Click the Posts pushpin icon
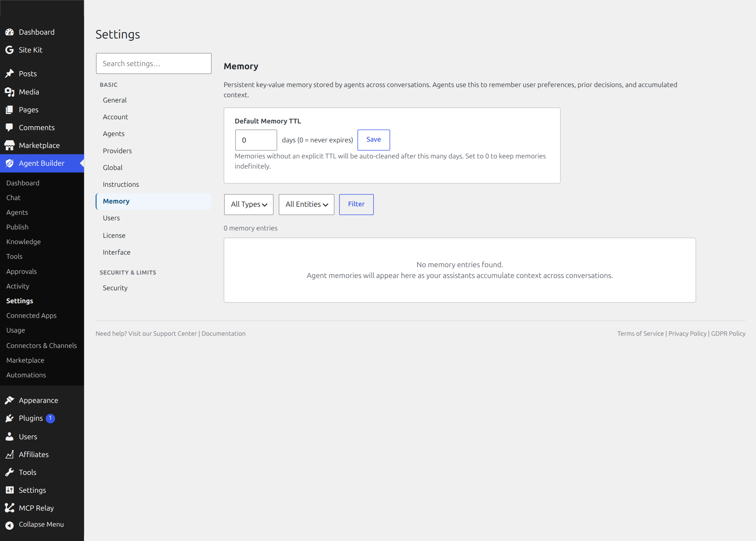The image size is (756, 541). coord(9,74)
